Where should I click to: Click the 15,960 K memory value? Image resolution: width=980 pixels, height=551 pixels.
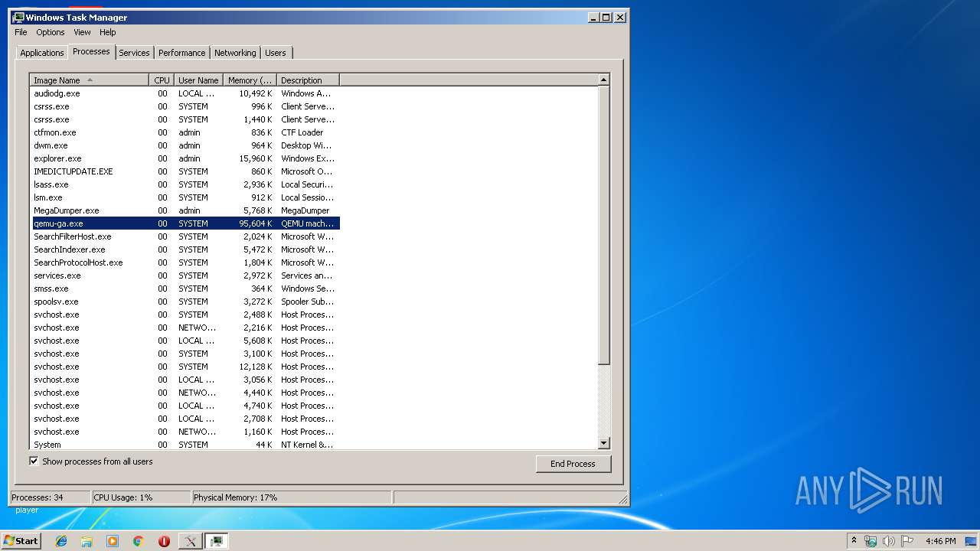[x=256, y=158]
